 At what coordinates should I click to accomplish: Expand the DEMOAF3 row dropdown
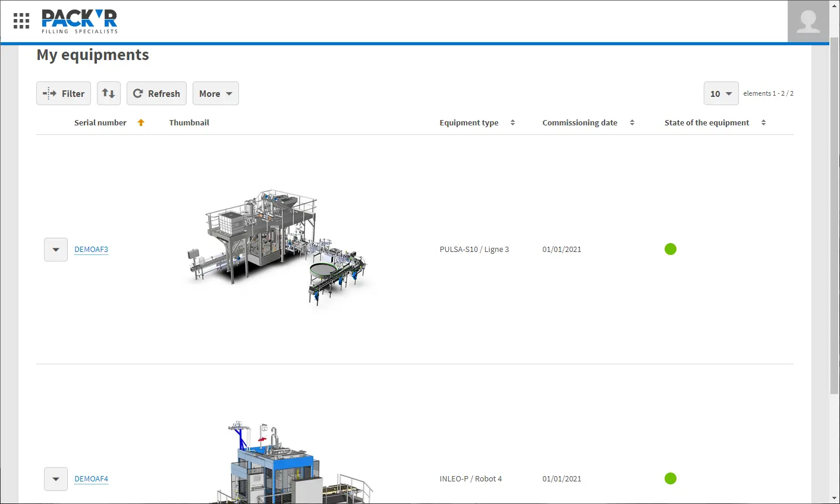(x=56, y=250)
